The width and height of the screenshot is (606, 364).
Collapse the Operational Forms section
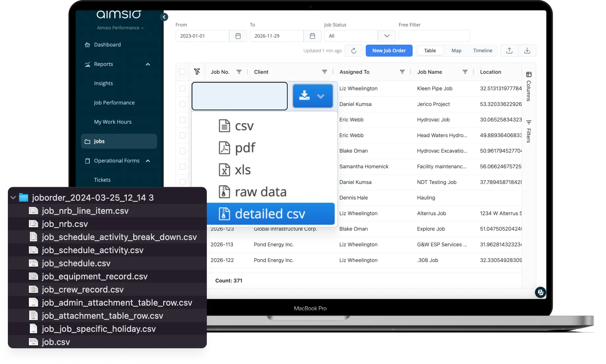pos(148,161)
